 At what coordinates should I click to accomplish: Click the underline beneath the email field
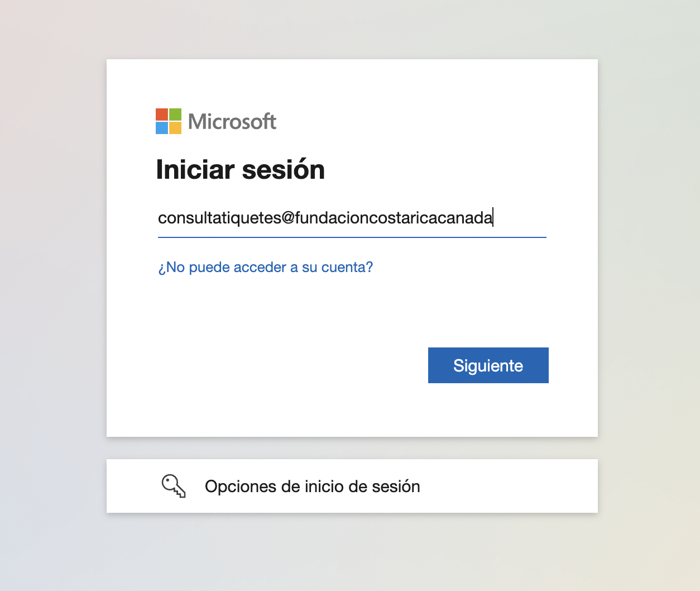(x=352, y=237)
